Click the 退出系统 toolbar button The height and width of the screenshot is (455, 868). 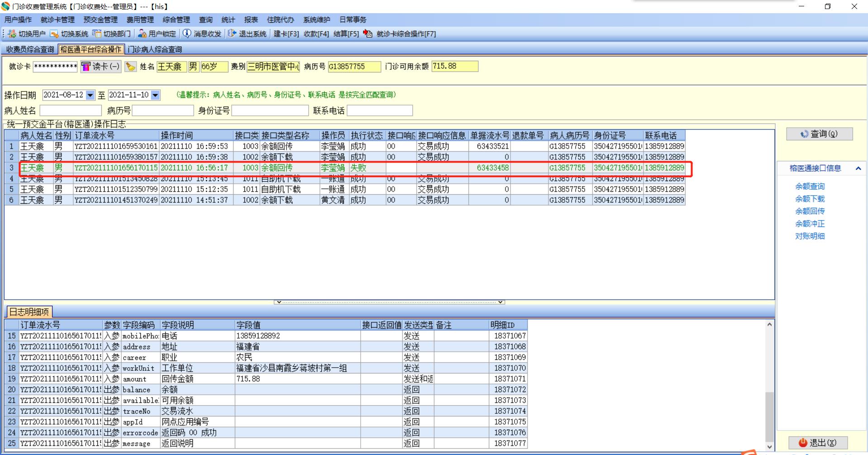coord(247,34)
